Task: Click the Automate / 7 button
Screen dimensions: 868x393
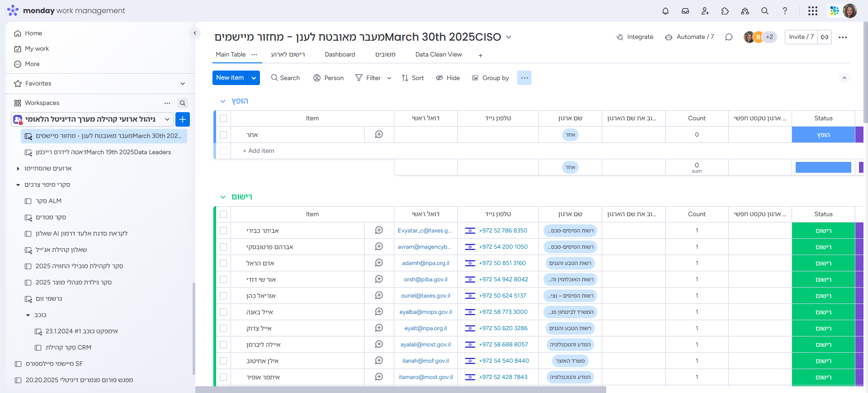Action: [689, 37]
